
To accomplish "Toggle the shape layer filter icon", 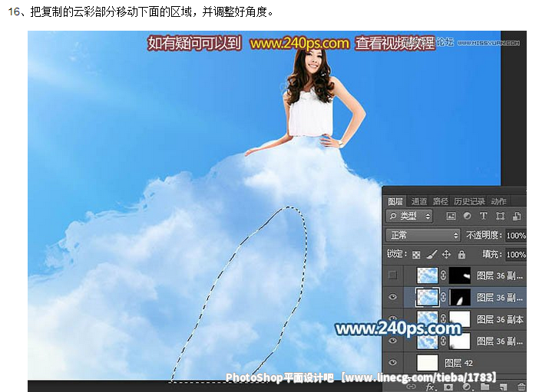I will coord(500,216).
